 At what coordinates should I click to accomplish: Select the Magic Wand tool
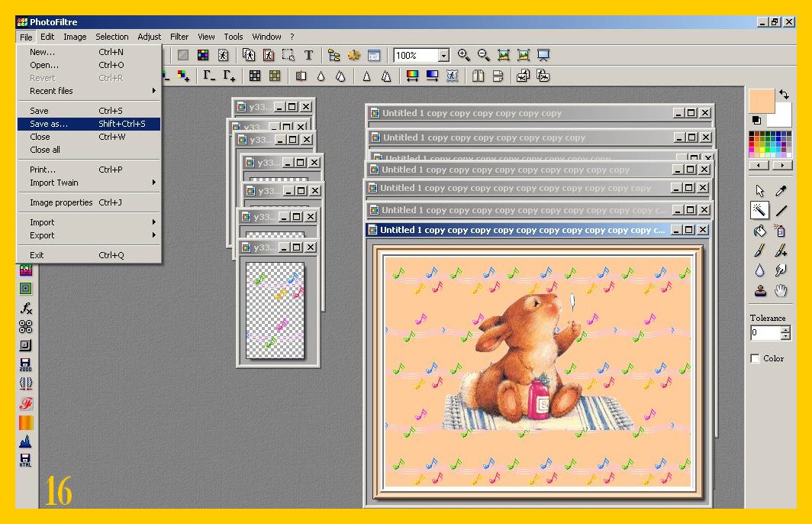pyautogui.click(x=759, y=210)
